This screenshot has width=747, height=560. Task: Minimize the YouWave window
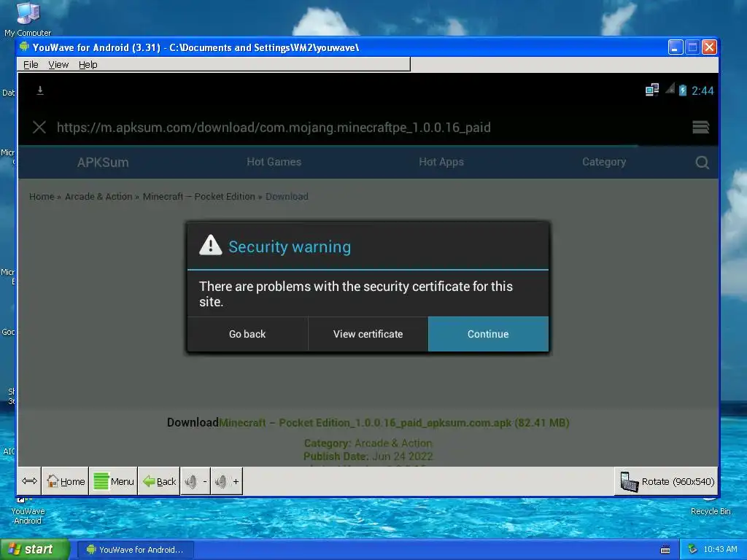pyautogui.click(x=676, y=47)
